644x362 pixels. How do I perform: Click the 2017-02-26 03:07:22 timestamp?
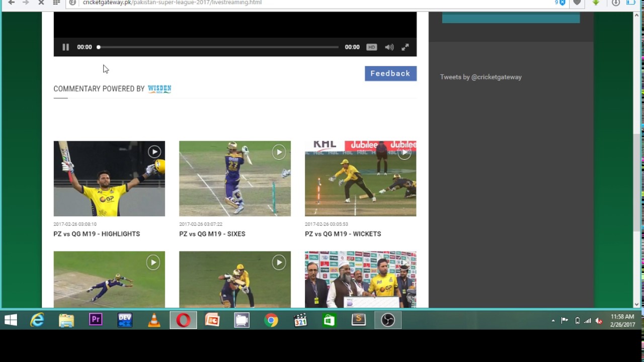[201, 224]
